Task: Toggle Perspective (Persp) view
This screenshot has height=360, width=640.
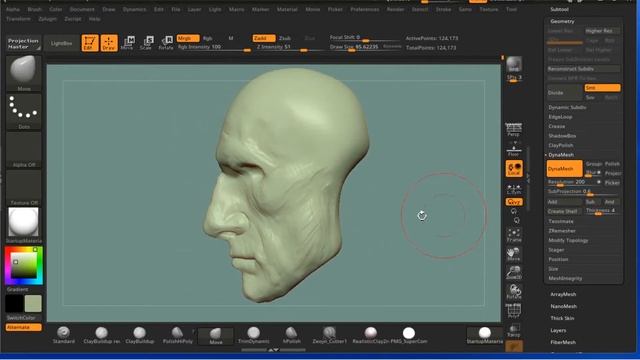Action: (514, 130)
